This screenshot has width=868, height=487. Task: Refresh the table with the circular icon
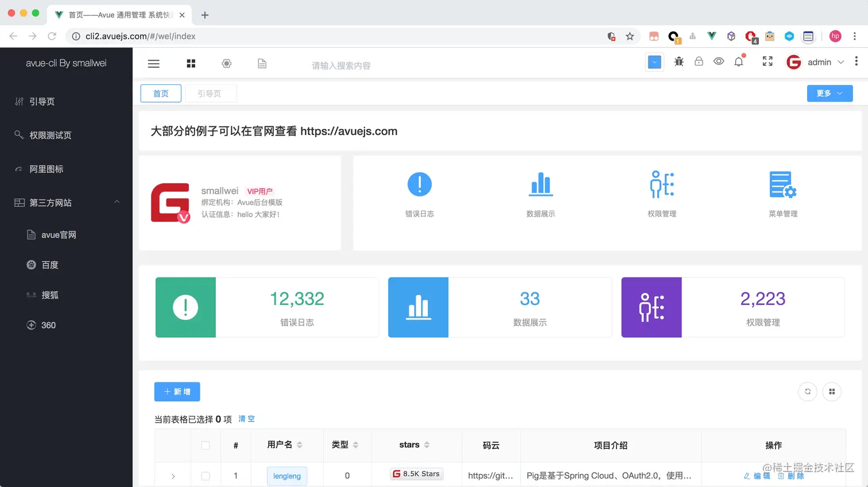tap(808, 392)
